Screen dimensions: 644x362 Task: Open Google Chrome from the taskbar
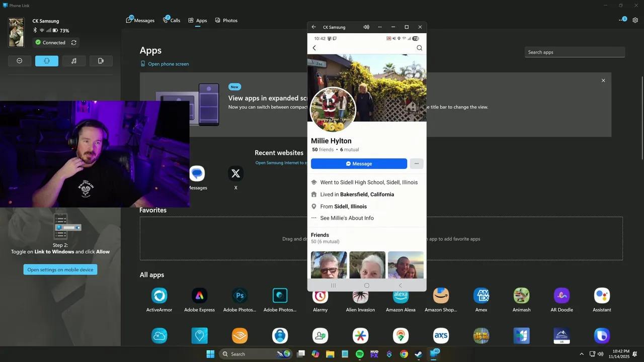click(x=404, y=354)
